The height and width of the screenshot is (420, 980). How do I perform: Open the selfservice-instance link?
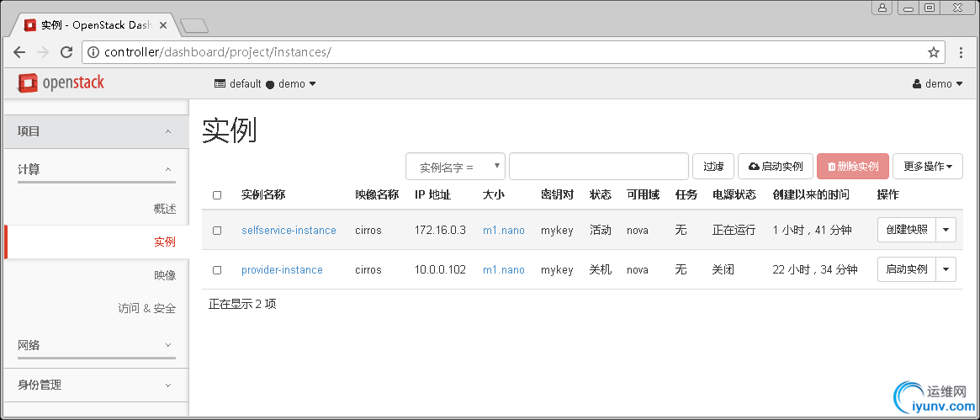click(289, 230)
